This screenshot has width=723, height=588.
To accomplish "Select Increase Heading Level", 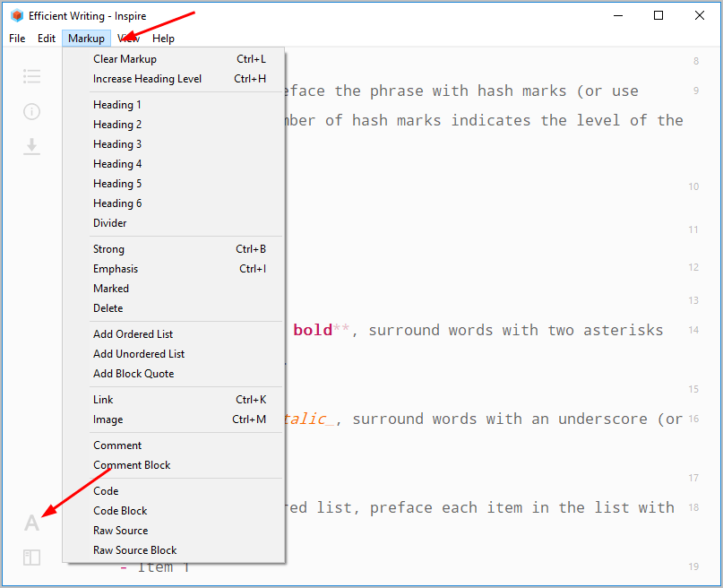I will tap(174, 79).
